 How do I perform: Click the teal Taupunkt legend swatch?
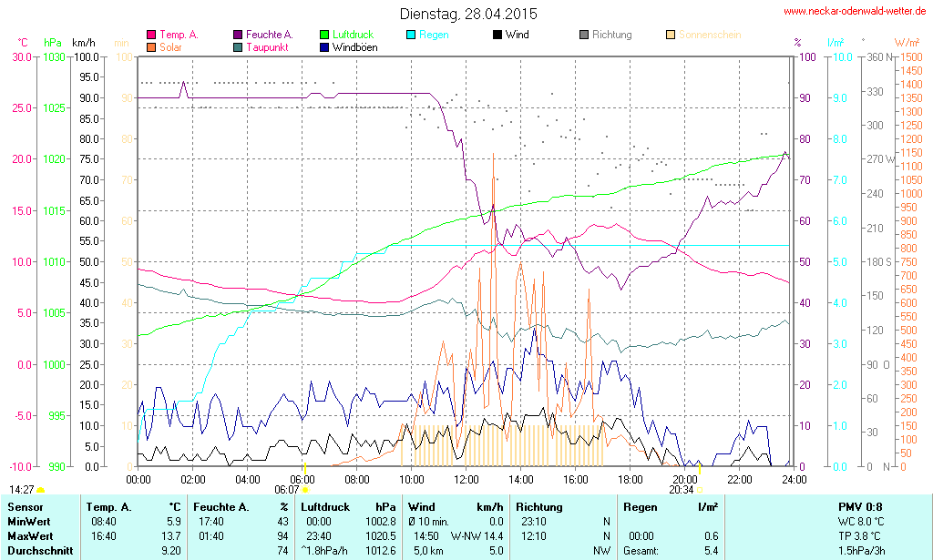240,46
